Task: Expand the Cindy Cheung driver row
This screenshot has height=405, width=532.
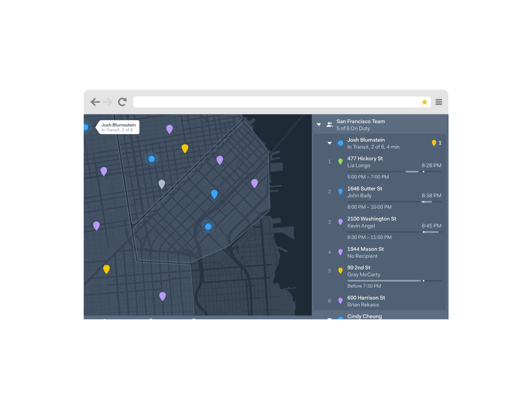Action: pyautogui.click(x=330, y=317)
